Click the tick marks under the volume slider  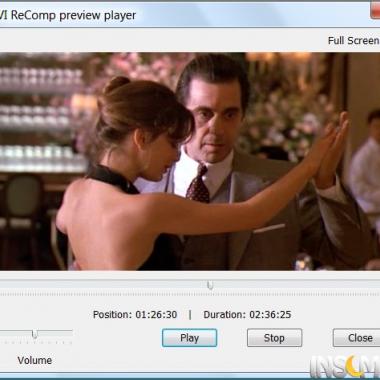(x=36, y=342)
